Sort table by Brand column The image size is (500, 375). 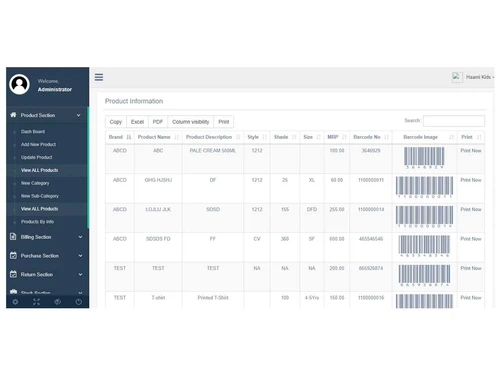click(x=120, y=137)
